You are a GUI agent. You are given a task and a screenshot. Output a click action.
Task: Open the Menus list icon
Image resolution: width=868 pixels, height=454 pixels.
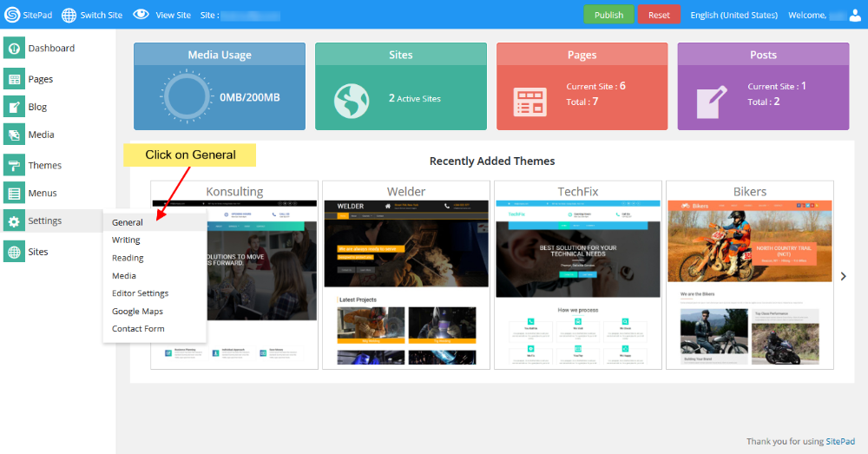[13, 193]
